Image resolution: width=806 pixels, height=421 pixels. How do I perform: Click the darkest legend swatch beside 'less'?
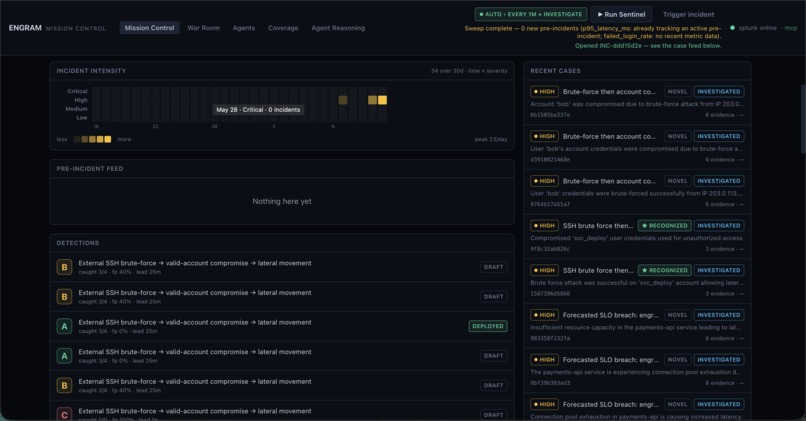[x=77, y=139]
